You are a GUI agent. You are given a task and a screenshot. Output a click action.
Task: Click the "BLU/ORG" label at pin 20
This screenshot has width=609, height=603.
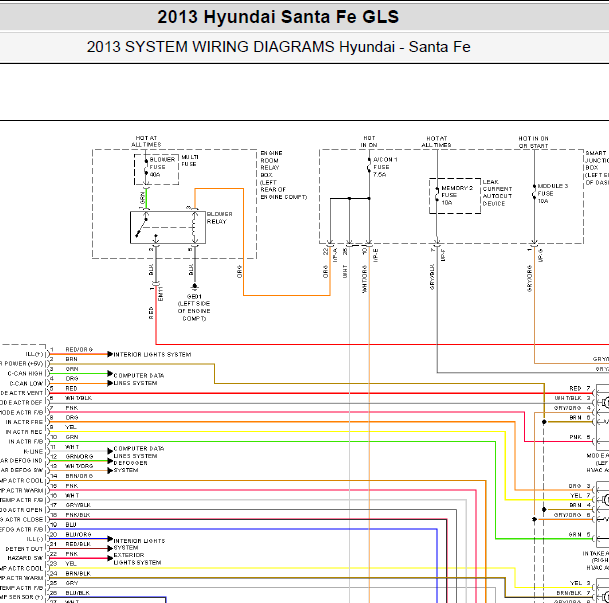[x=78, y=534]
